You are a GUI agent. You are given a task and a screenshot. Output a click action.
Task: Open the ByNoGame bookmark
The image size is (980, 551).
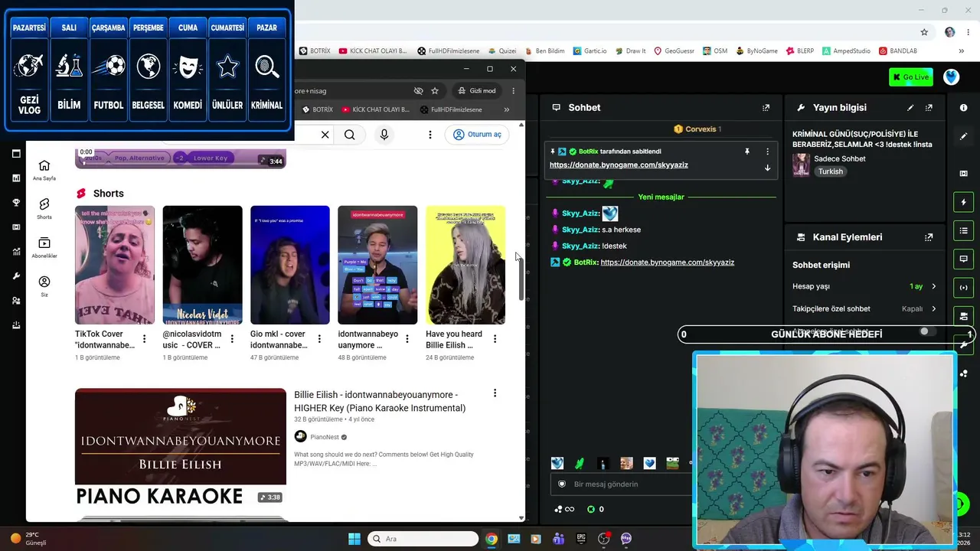point(756,51)
